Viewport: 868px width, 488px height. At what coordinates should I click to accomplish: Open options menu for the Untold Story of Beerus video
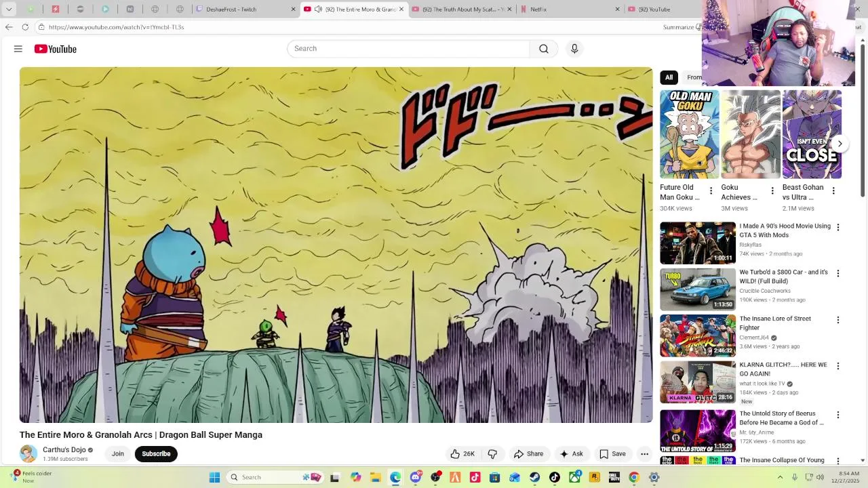point(838,415)
